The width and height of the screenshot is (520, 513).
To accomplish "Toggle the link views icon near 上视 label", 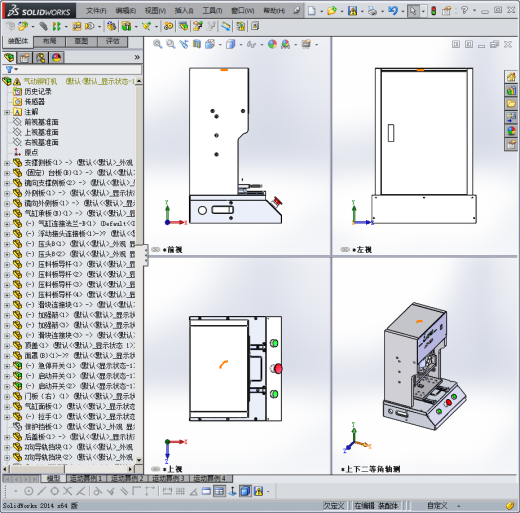I will pyautogui.click(x=156, y=469).
